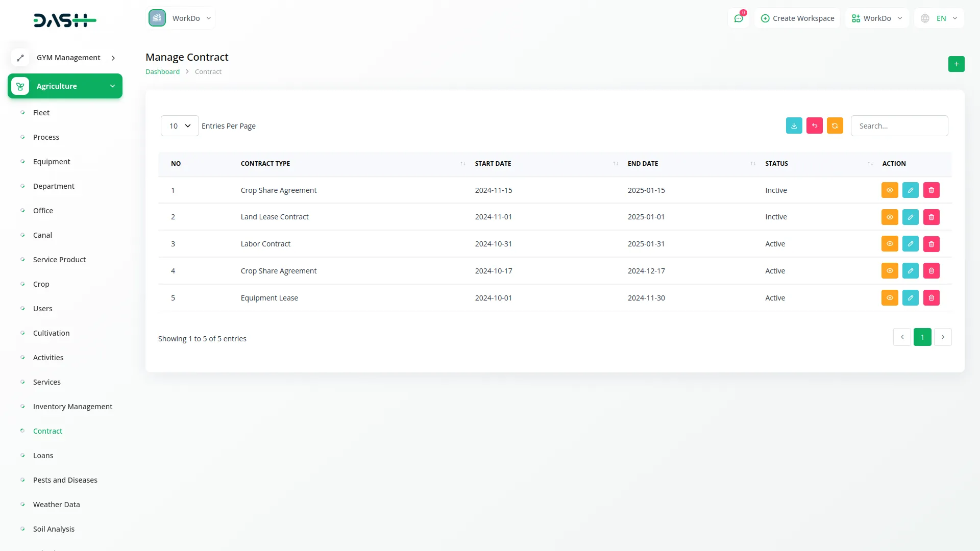The width and height of the screenshot is (980, 551).
Task: View the Equipment Lease contract details
Action: click(x=889, y=298)
